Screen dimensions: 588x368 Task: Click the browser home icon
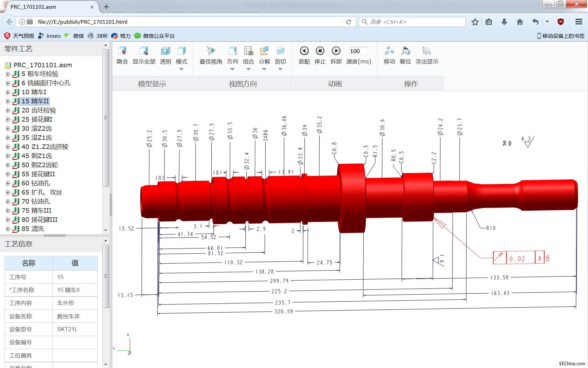point(520,22)
